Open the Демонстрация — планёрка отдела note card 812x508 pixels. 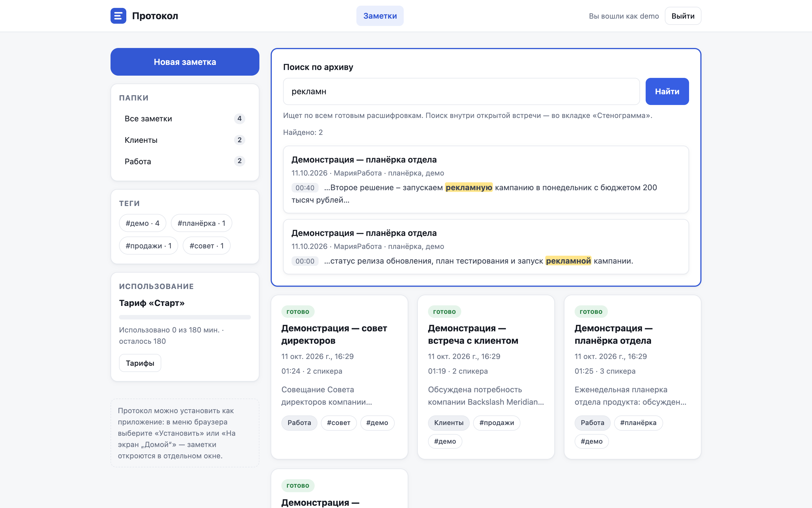pos(632,377)
